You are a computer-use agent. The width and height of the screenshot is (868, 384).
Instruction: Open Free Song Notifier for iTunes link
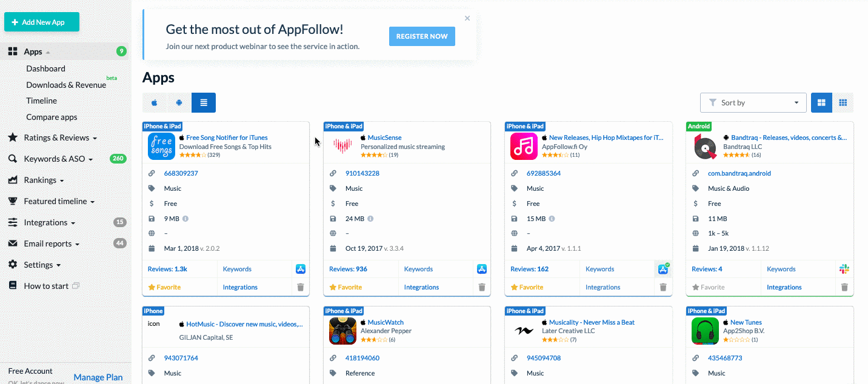coord(227,137)
